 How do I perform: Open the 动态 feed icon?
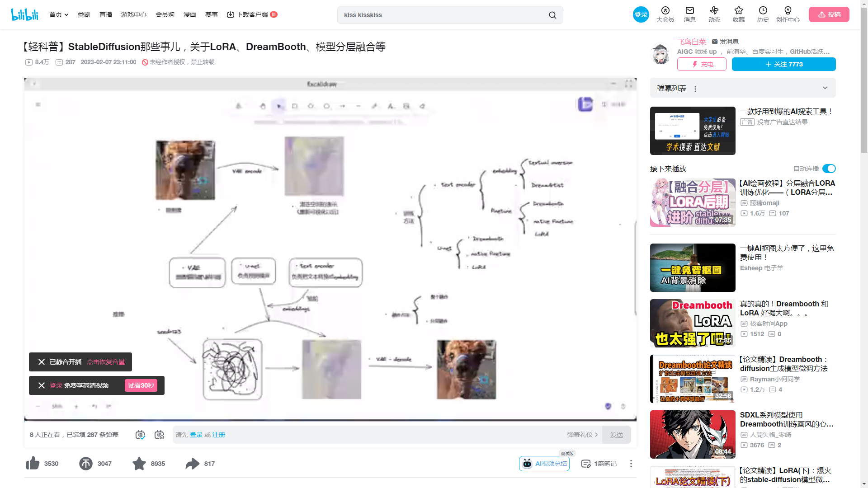point(714,14)
